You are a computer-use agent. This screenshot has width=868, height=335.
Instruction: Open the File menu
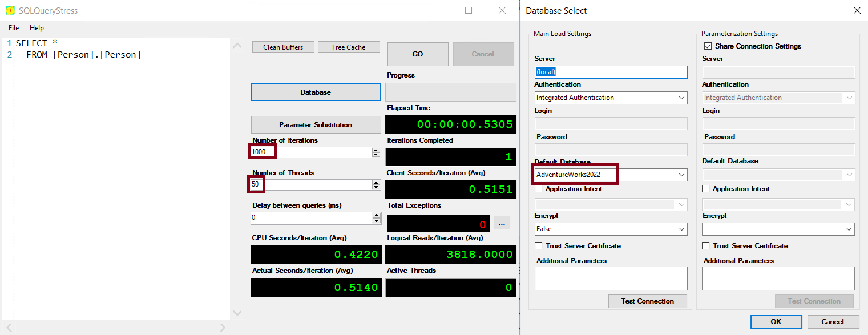(14, 28)
